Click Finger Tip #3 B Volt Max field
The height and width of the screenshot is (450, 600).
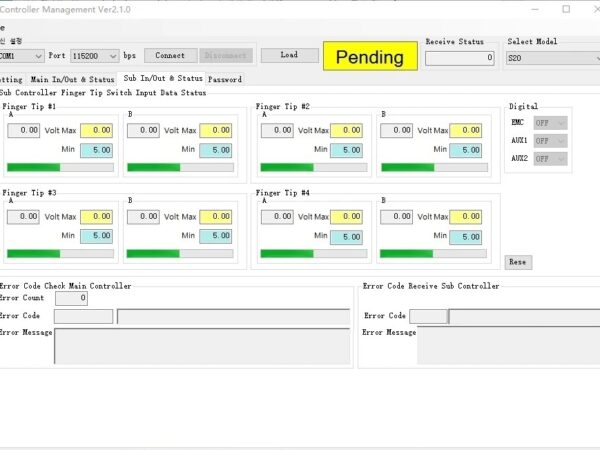click(x=216, y=217)
